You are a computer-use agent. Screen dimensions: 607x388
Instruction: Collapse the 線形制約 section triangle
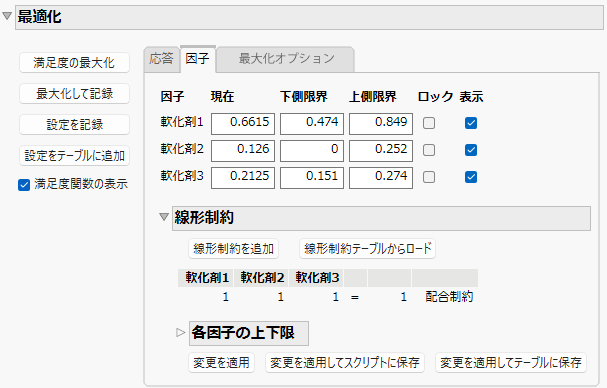[164, 217]
